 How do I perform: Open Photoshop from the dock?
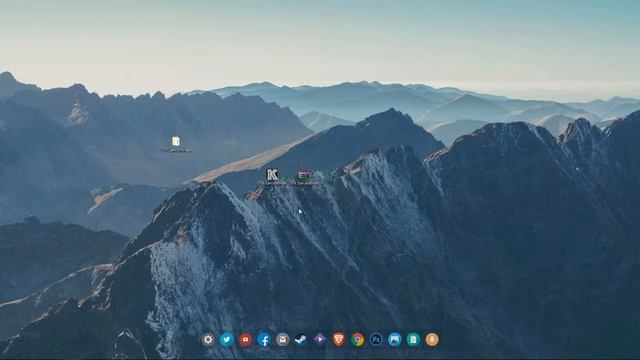click(x=376, y=340)
